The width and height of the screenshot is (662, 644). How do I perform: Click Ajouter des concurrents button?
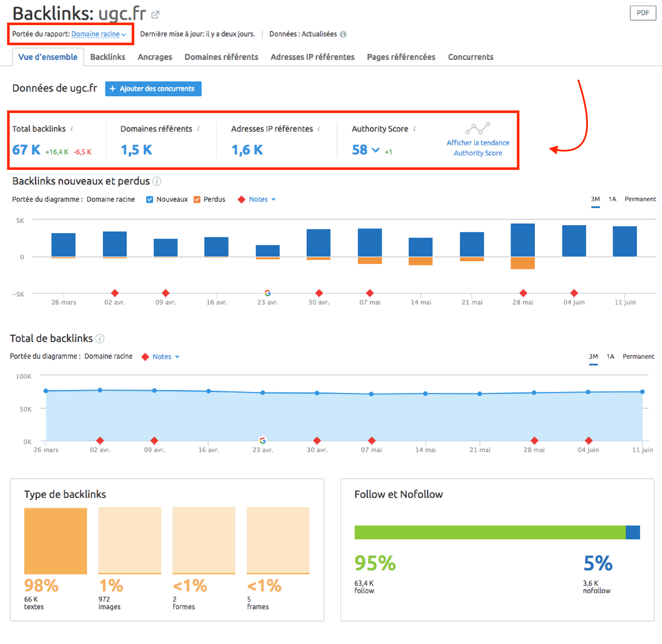pos(153,89)
